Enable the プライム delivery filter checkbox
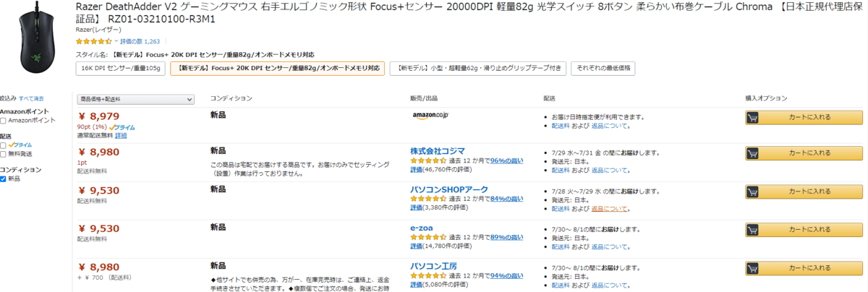Viewport: 868px width, 292px height. tap(4, 145)
